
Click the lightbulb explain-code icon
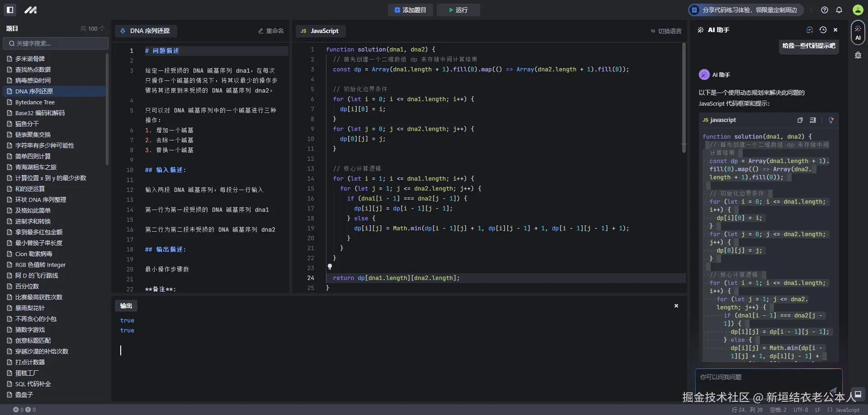click(x=831, y=120)
